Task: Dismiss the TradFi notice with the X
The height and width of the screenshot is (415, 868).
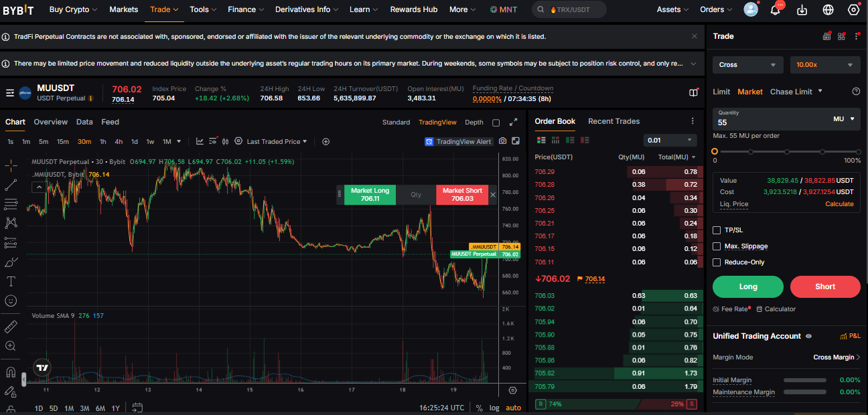Action: click(695, 36)
